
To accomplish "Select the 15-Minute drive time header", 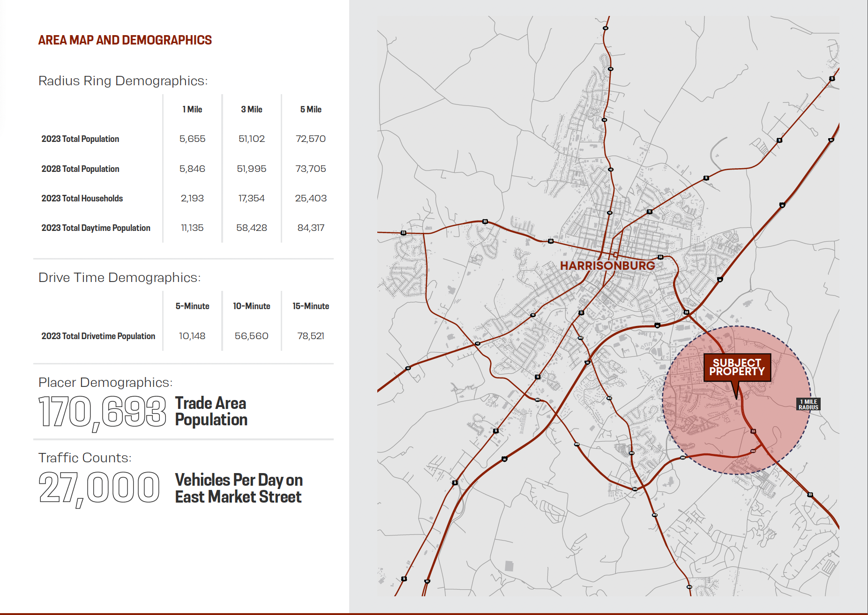I will pyautogui.click(x=310, y=306).
